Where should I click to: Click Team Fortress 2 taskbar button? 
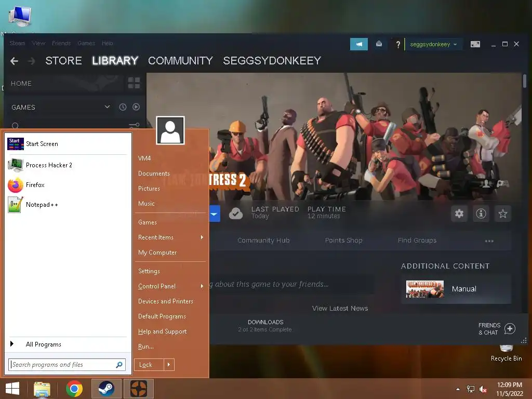click(x=138, y=389)
